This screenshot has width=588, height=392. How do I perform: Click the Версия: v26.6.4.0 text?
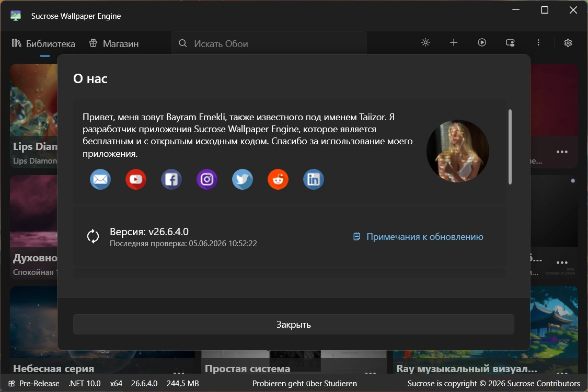pyautogui.click(x=149, y=232)
